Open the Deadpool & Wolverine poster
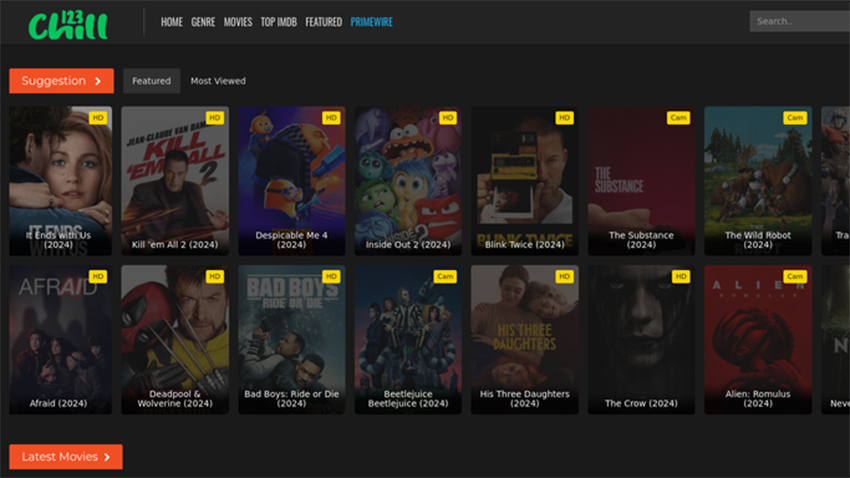The image size is (850, 478). coord(175,339)
